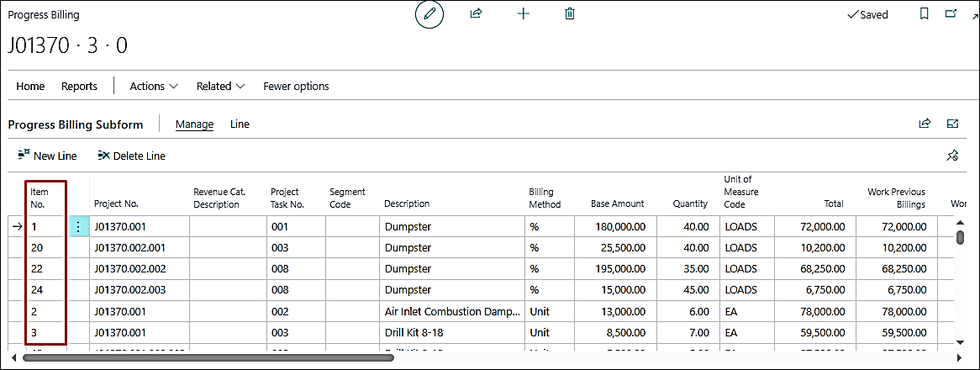Click the share icon in header
This screenshot has height=370, width=980.
tap(477, 14)
